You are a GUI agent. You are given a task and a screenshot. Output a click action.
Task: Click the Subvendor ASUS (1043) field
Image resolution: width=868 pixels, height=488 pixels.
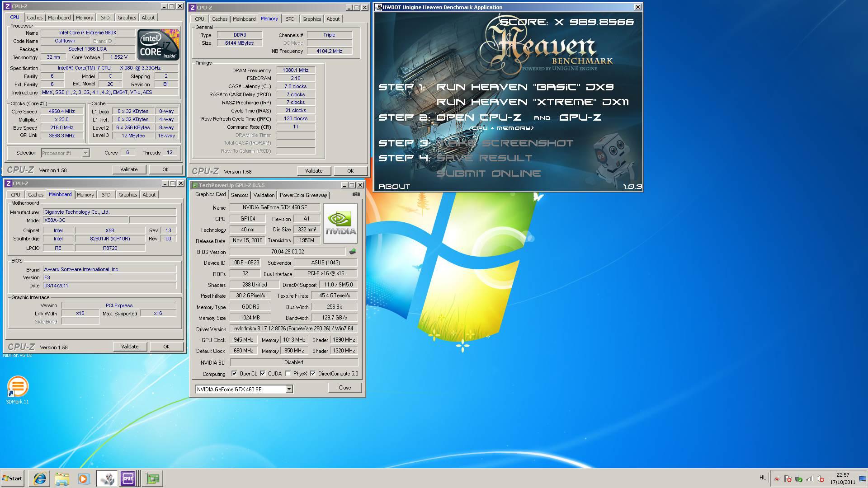(325, 263)
